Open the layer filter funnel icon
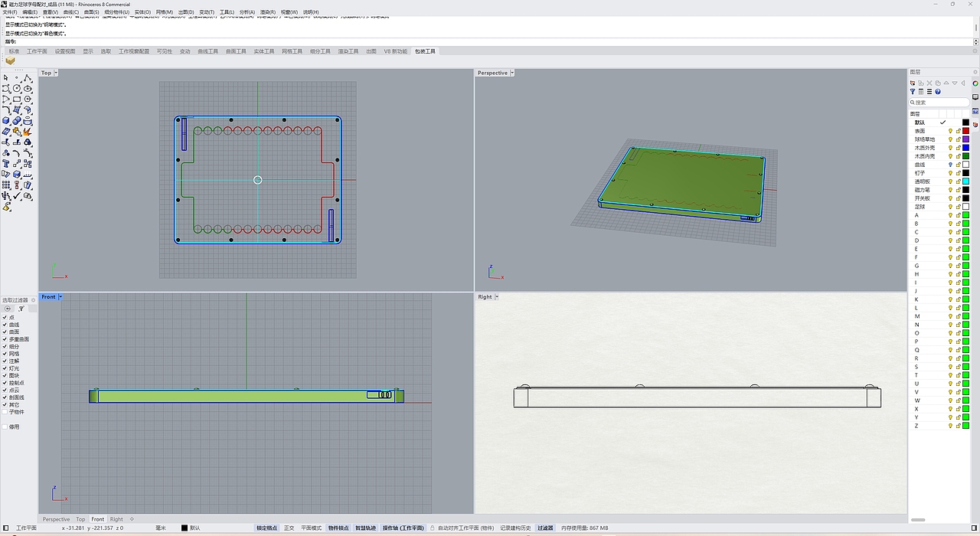The width and height of the screenshot is (980, 536). click(x=913, y=91)
